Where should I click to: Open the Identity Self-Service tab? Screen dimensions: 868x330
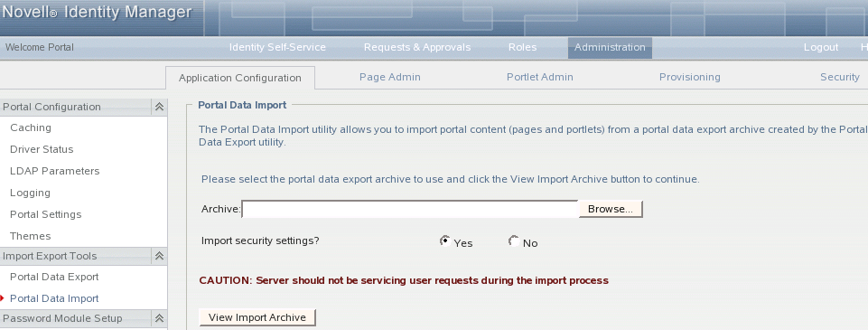coord(277,48)
